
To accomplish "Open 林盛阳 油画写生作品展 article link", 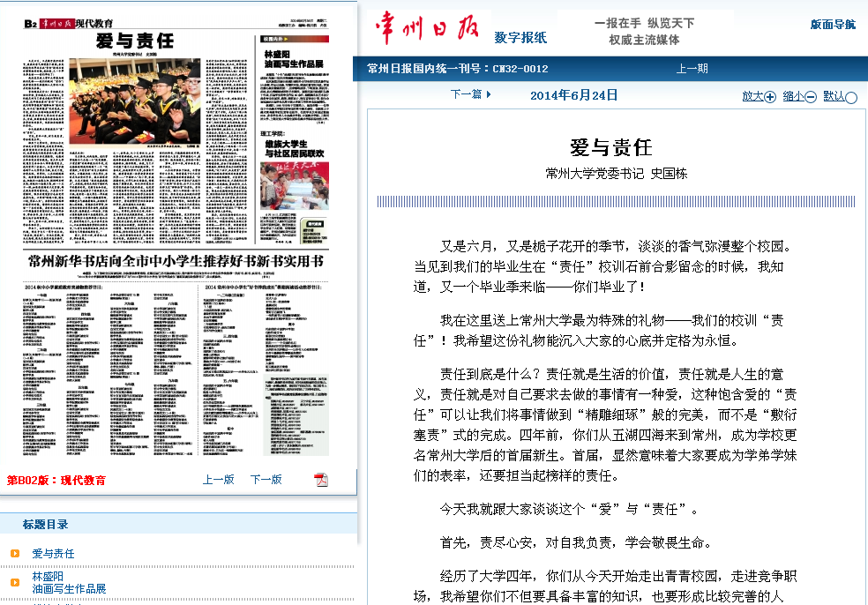I will 69,582.
